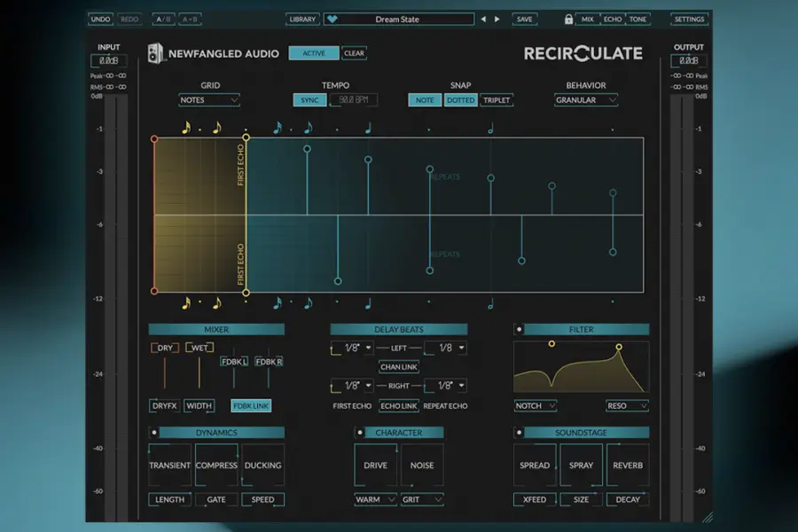The height and width of the screenshot is (532, 798).
Task: Click the resize grip at window corner
Action: click(x=708, y=517)
